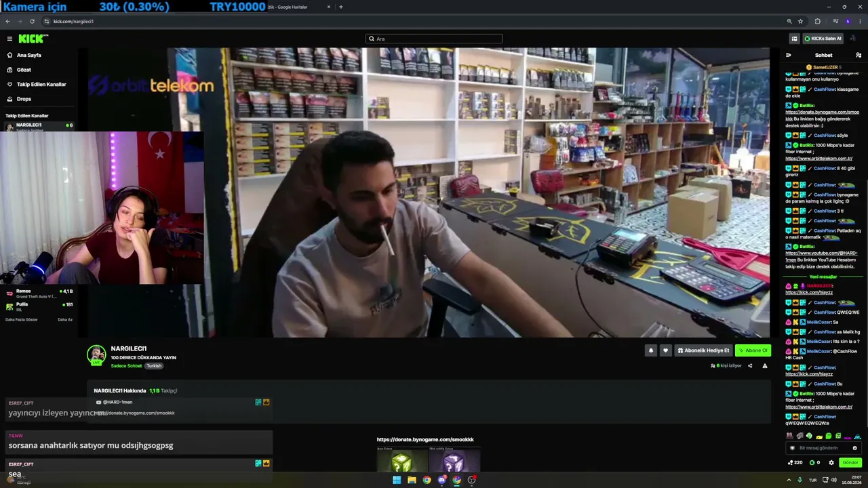Click the first mystery box panel thumbnail
The image size is (868, 488).
point(402,460)
